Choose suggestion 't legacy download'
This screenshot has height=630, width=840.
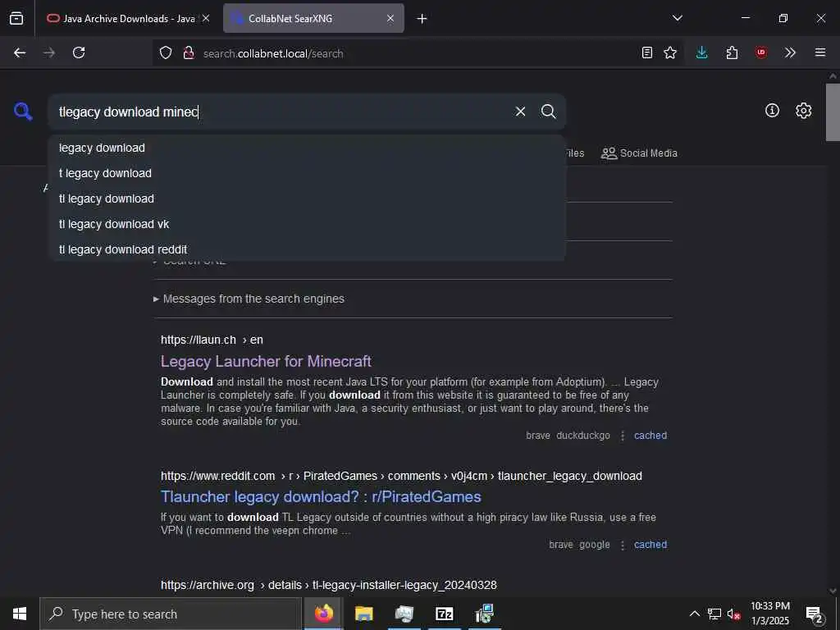point(307,173)
